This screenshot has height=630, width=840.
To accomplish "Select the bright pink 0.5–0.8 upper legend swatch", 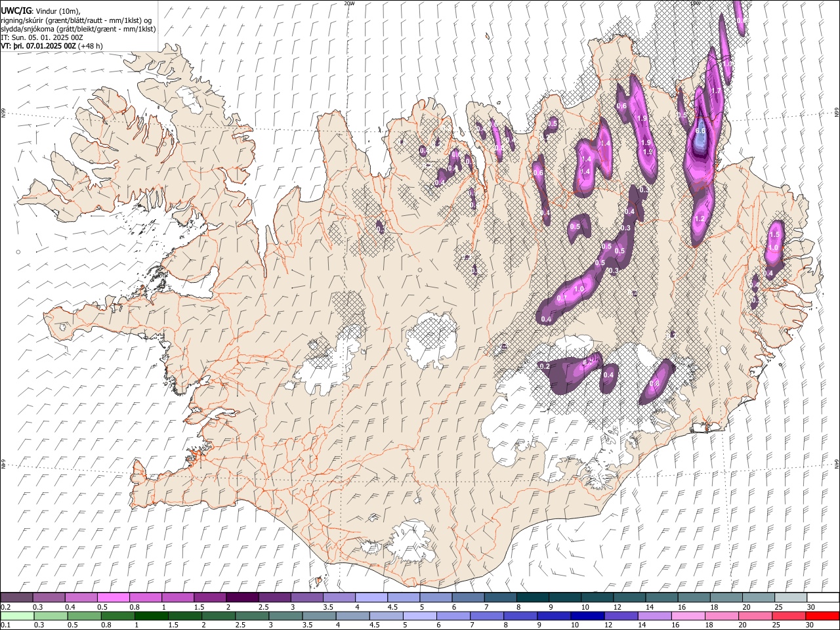I will tap(114, 598).
